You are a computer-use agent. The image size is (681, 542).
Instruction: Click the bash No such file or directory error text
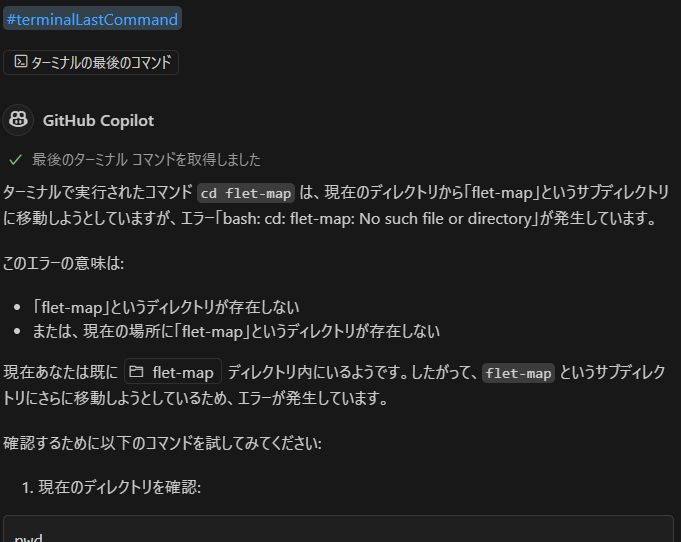tap(377, 218)
